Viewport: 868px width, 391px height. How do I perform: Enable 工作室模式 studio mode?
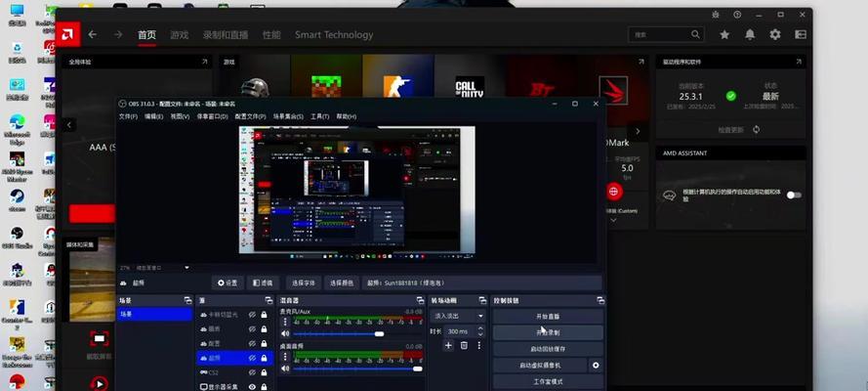[x=548, y=381]
